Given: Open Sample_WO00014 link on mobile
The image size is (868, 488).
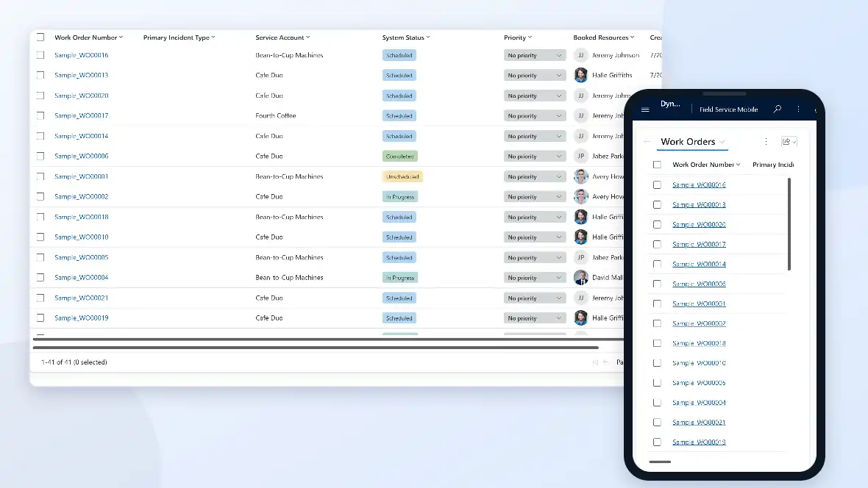Looking at the screenshot, I should coord(699,264).
